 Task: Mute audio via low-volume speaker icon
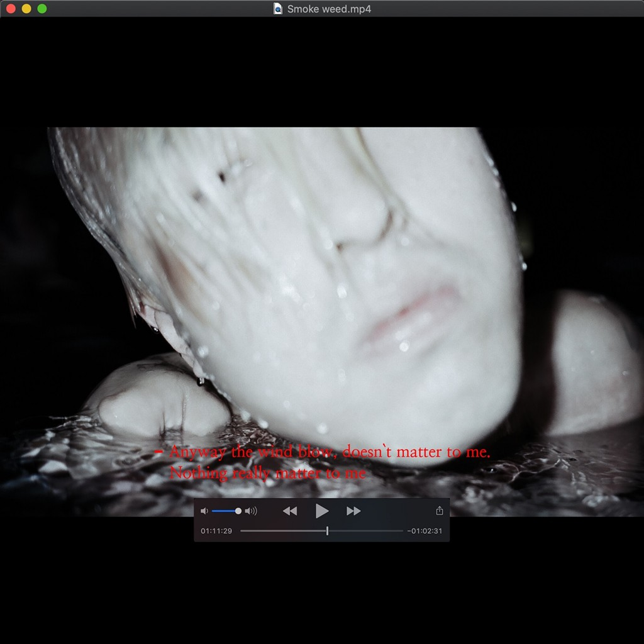(x=204, y=511)
